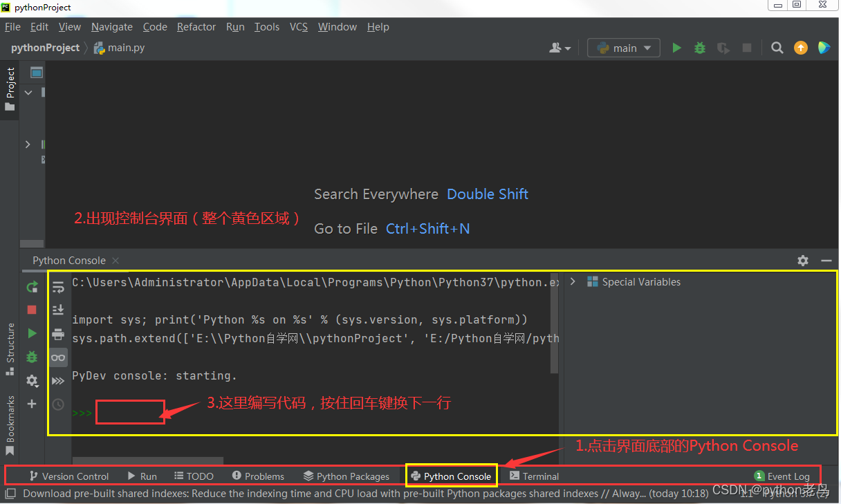This screenshot has height=504, width=841.
Task: Click the 'import sys; print' console line
Action: click(299, 320)
